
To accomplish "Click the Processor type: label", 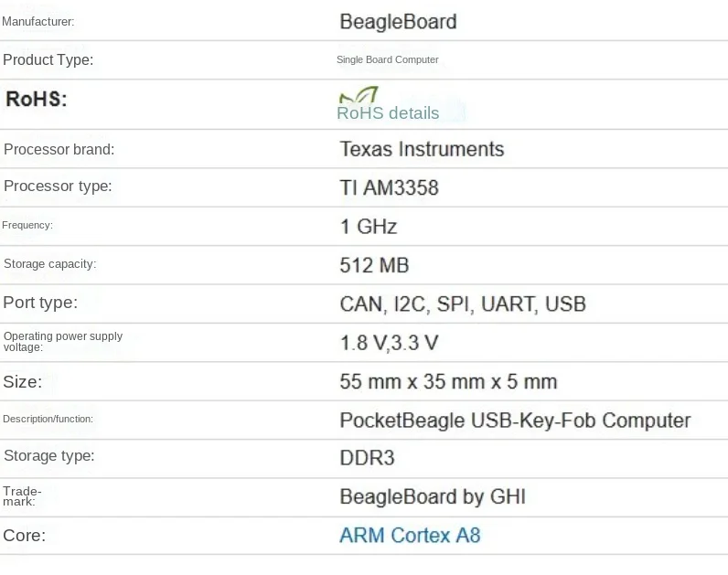I will 58,186.
